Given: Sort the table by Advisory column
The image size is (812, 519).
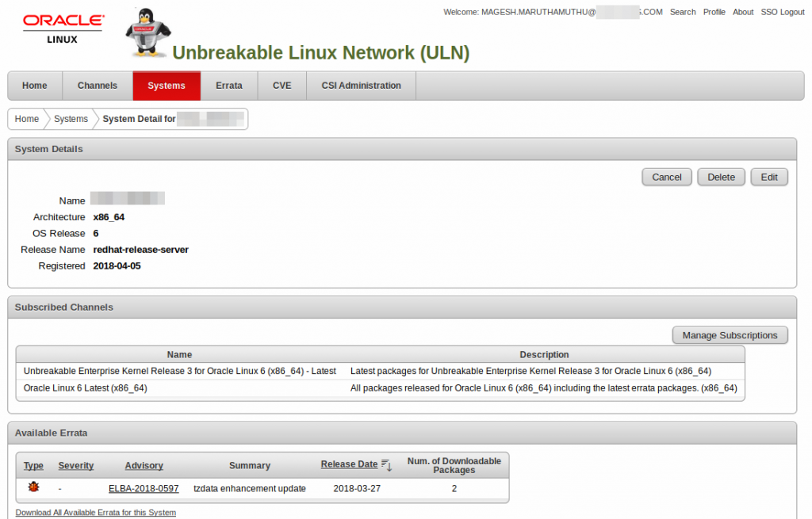Looking at the screenshot, I should [x=144, y=465].
